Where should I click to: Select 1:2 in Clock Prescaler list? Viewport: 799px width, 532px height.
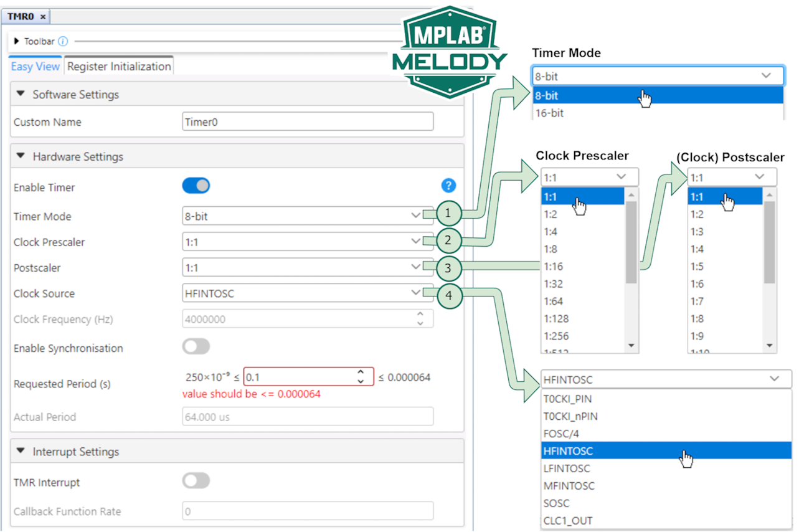point(582,214)
